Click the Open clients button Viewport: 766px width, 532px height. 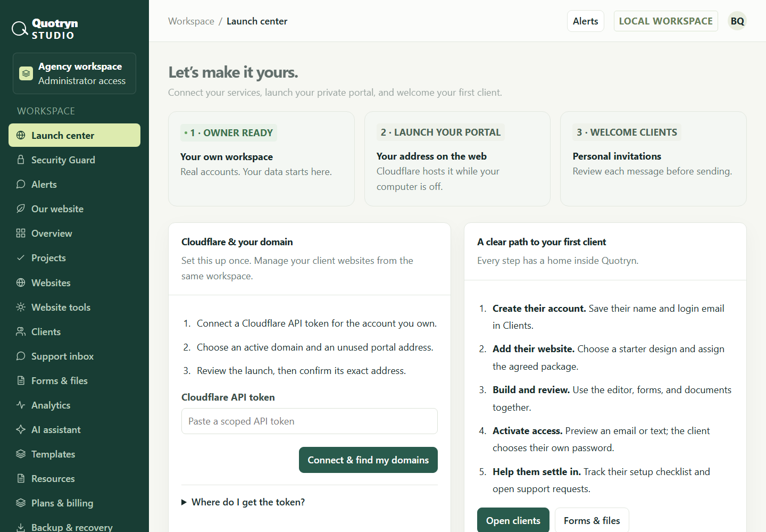513,520
